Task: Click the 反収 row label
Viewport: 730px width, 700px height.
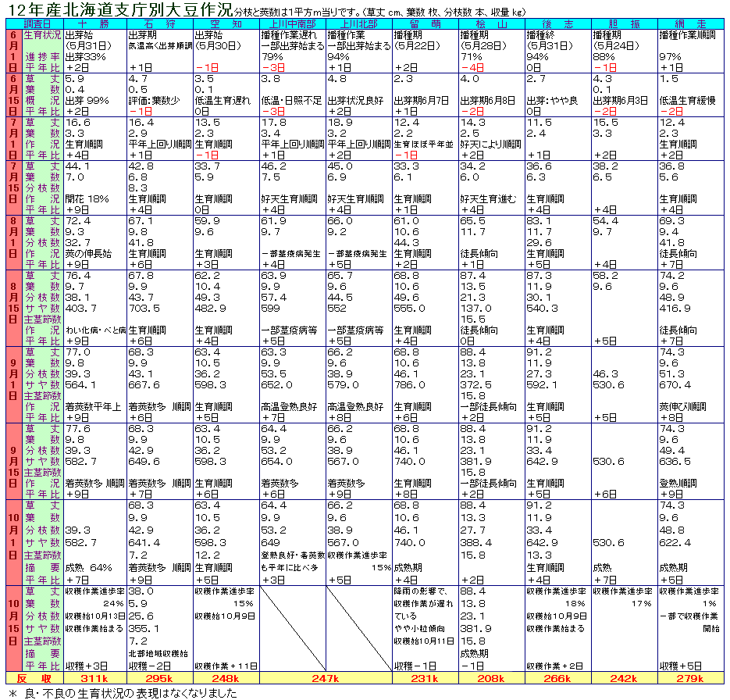Action: 34,678
